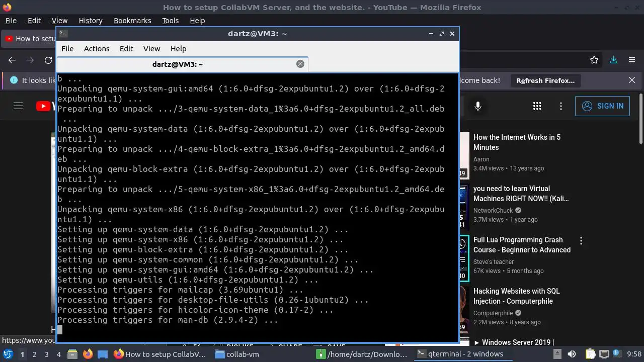Open YouTube settings three-dot menu
Screen dimensions: 644x362
pyautogui.click(x=561, y=106)
